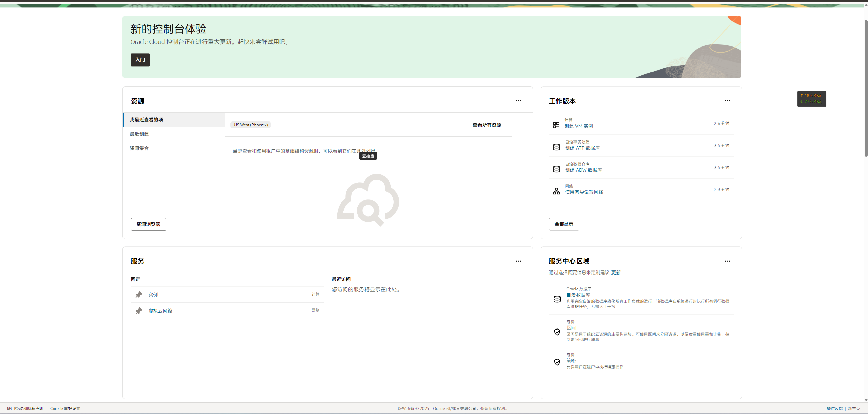Open the 资源 panel three-dot menu
The width and height of the screenshot is (868, 414).
coord(518,101)
